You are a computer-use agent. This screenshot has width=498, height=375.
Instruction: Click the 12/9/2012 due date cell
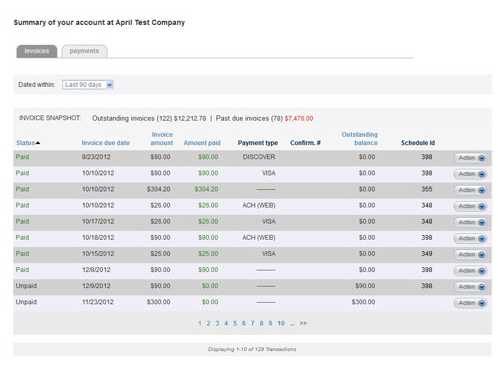click(96, 286)
